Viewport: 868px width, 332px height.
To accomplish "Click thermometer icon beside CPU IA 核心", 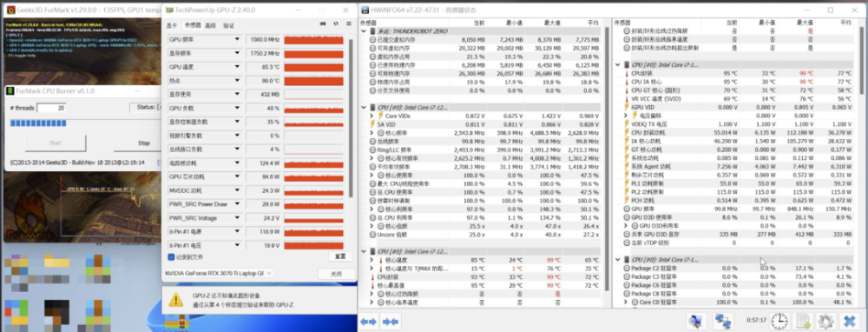I will [x=627, y=82].
